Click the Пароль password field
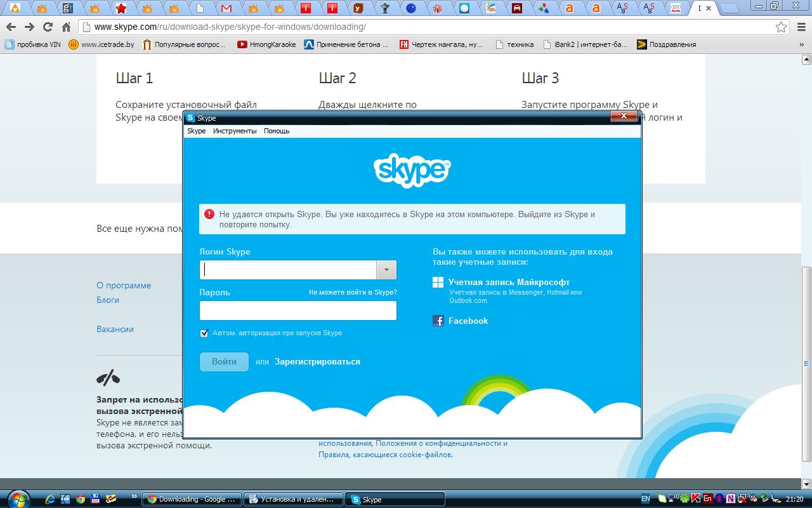 tap(298, 311)
